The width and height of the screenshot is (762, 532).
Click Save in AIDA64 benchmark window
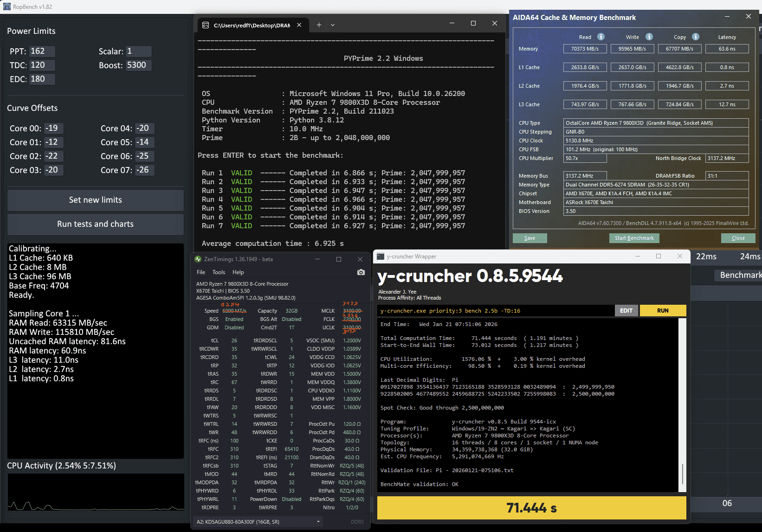point(530,238)
